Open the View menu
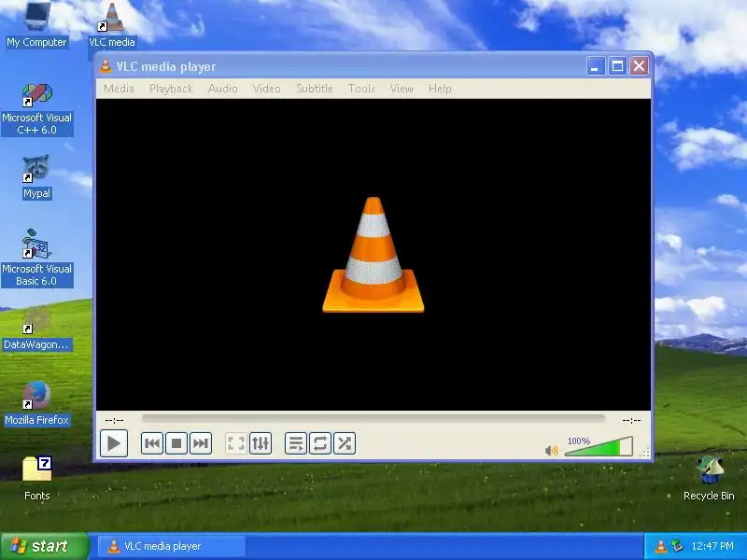The image size is (747, 560). (x=402, y=89)
